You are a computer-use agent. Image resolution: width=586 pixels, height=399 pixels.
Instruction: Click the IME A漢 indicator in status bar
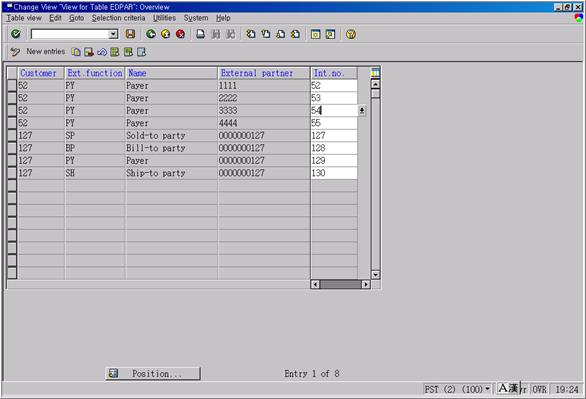pyautogui.click(x=509, y=389)
